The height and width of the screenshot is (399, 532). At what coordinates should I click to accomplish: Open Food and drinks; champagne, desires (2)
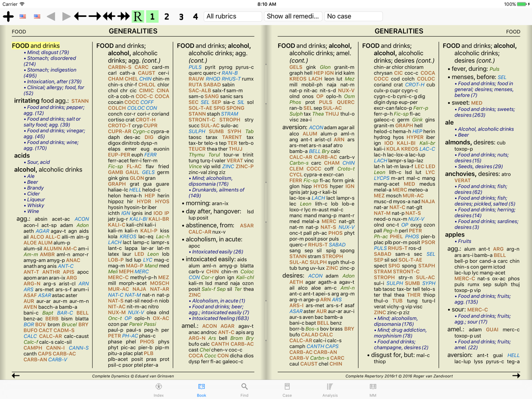pyautogui.click(x=401, y=345)
